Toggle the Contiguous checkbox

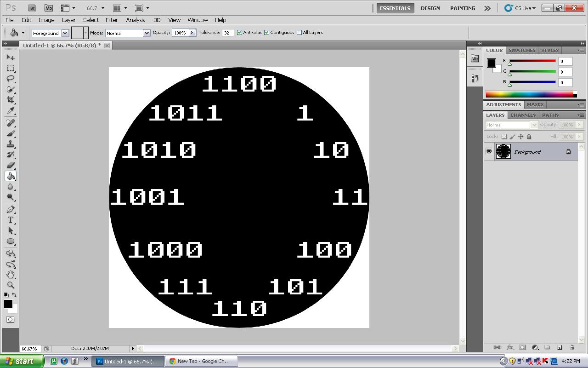coord(266,33)
